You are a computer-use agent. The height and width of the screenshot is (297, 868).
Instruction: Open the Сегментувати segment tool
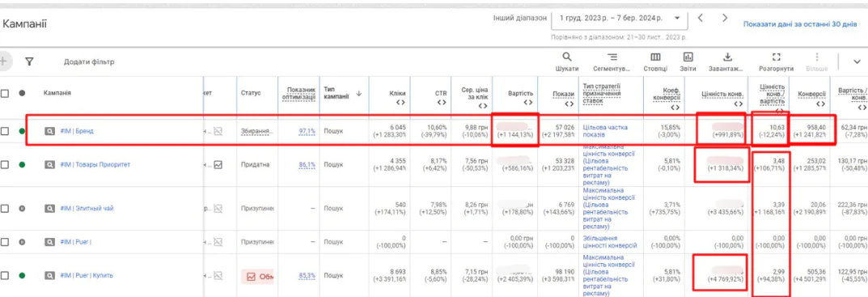(x=612, y=57)
